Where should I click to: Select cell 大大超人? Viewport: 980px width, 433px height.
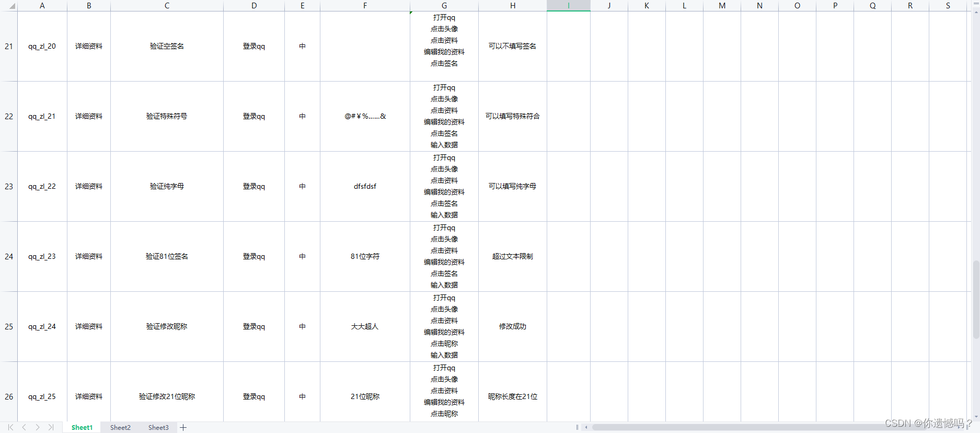pos(365,326)
